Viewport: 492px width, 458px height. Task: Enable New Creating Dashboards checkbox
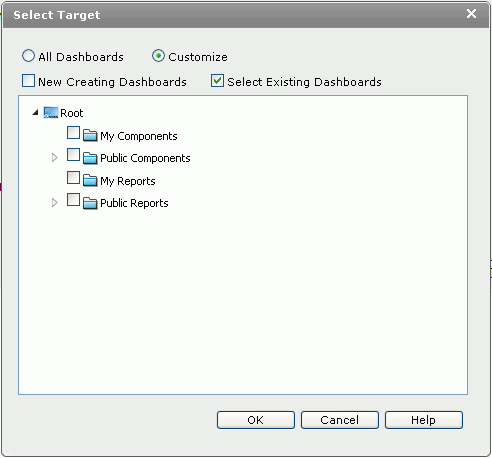point(28,81)
